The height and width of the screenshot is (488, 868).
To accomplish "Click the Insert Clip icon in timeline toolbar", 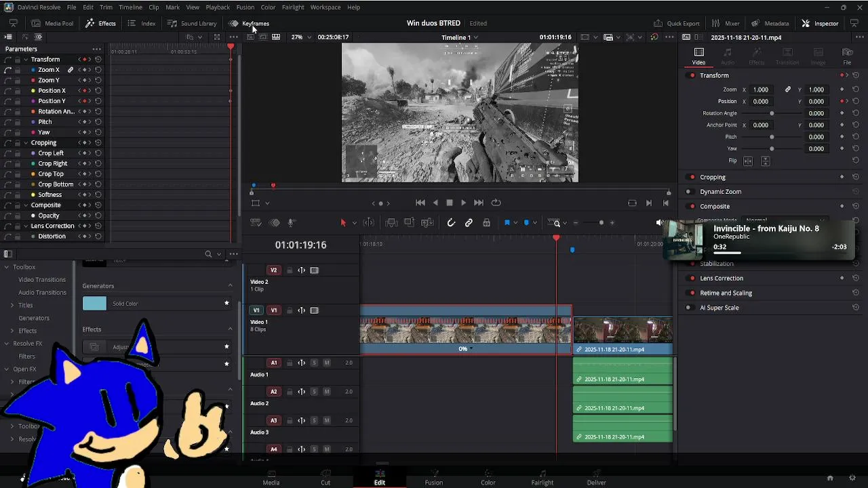I will (391, 222).
